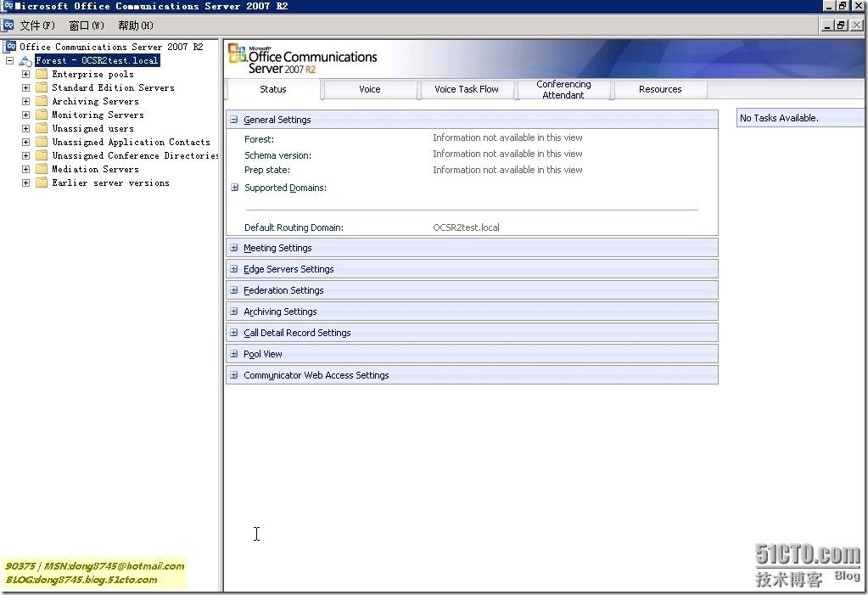The width and height of the screenshot is (868, 595).
Task: Collapse the General Settings section
Action: (x=234, y=119)
